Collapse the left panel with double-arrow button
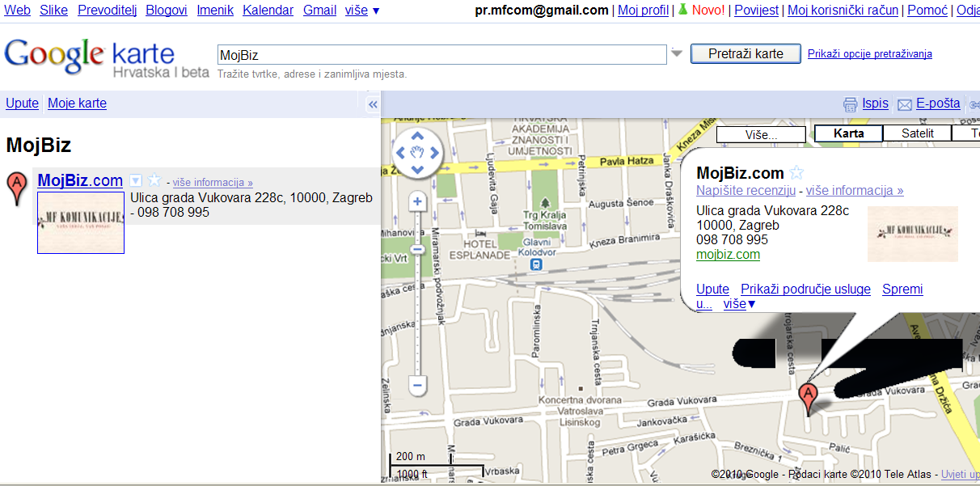This screenshot has height=486, width=980. (373, 104)
